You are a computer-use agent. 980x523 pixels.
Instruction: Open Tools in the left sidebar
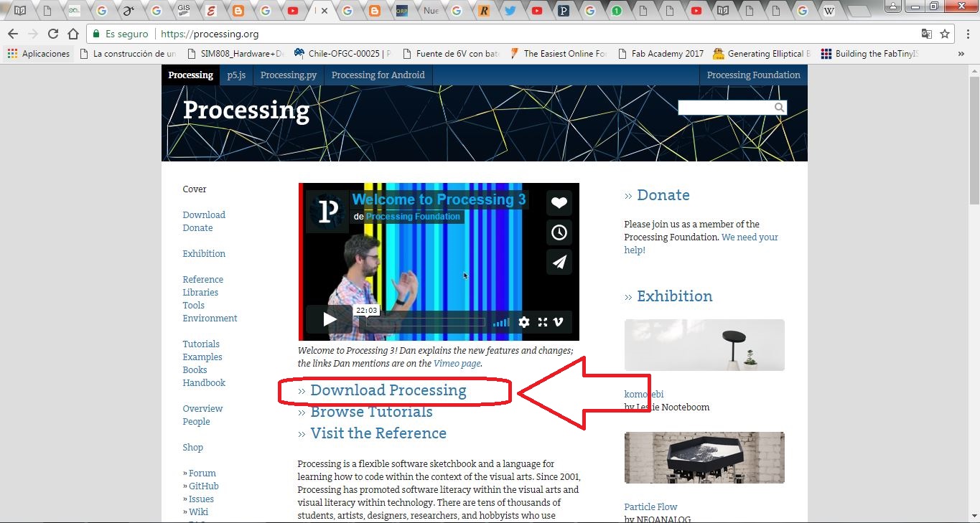coord(193,306)
